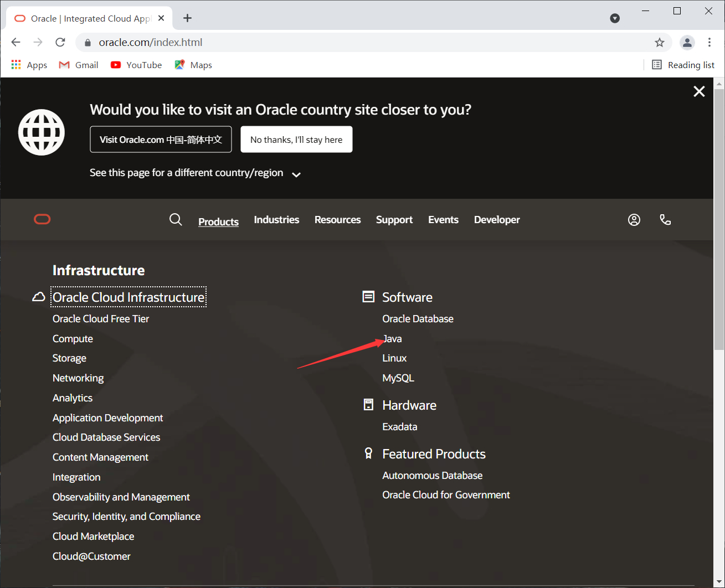This screenshot has height=588, width=725.
Task: Open the Java link
Action: coord(392,339)
